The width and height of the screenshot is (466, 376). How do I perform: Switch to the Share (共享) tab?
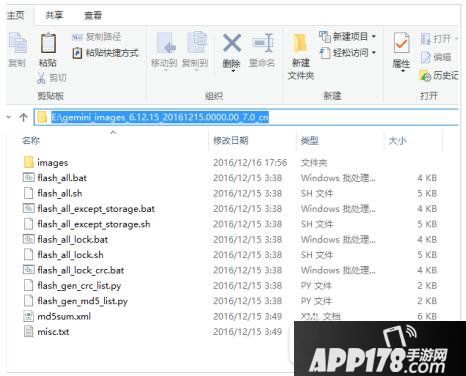tap(54, 15)
